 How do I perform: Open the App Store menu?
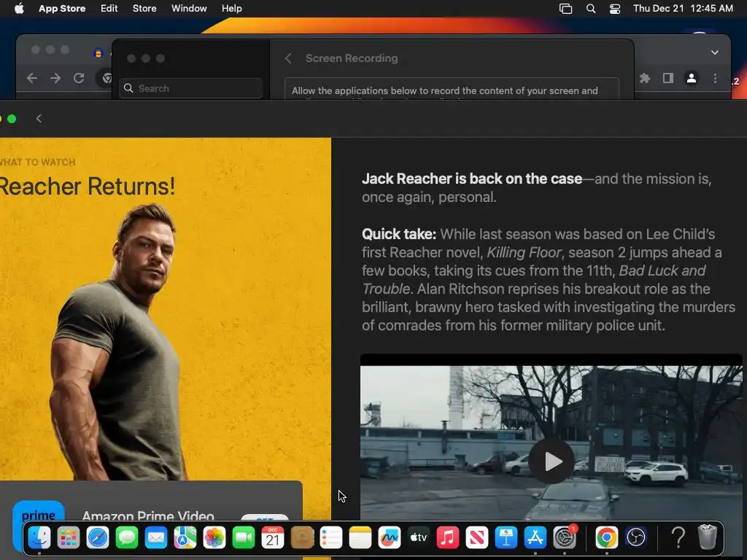pyautogui.click(x=62, y=9)
